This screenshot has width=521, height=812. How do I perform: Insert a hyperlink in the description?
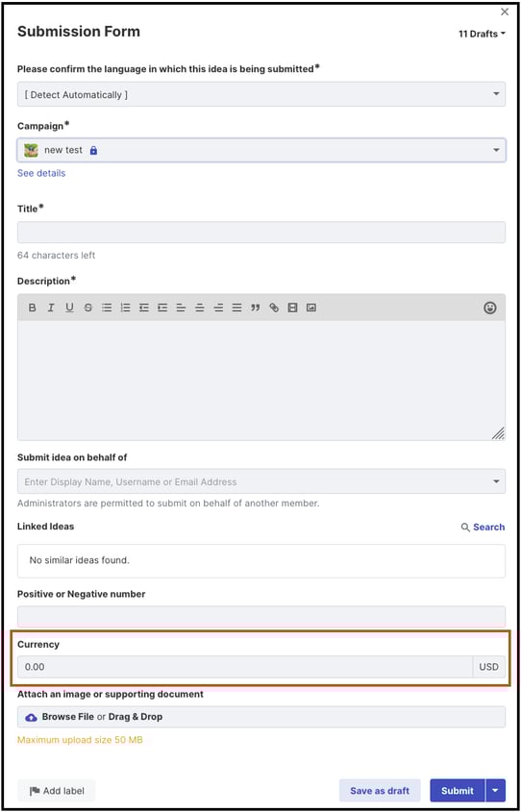pos(274,308)
